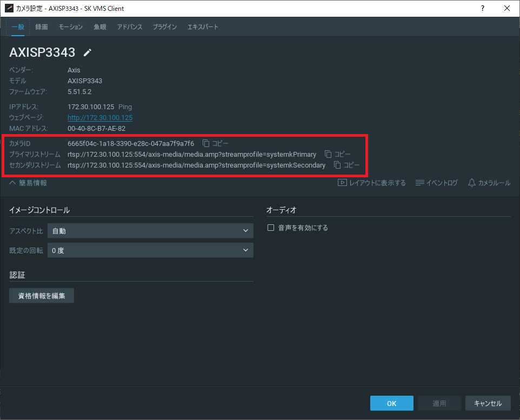This screenshot has width=520, height=420.
Task: Click the 資格情報を編集 button
Action: coord(42,296)
